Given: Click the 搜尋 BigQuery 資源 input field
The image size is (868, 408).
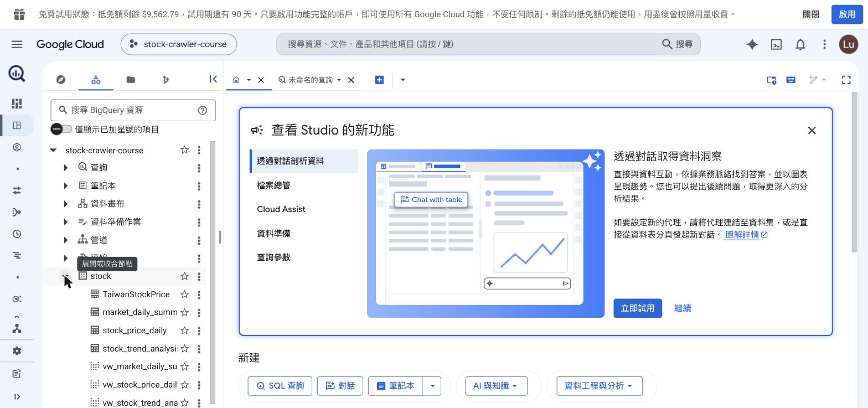Looking at the screenshot, I should (133, 110).
